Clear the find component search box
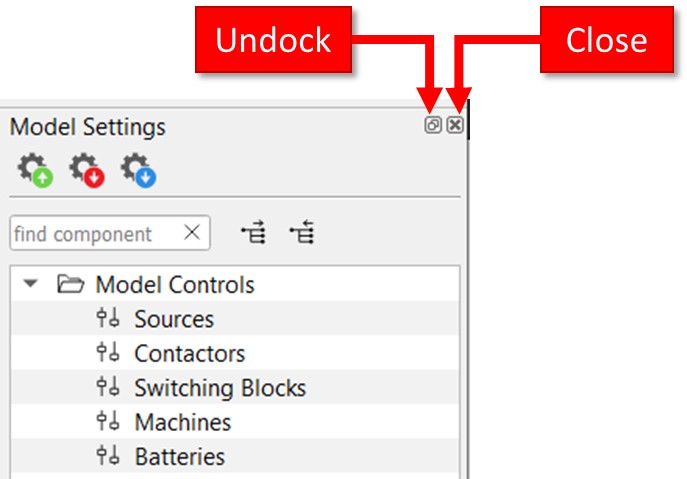The width and height of the screenshot is (687, 479). (x=193, y=234)
